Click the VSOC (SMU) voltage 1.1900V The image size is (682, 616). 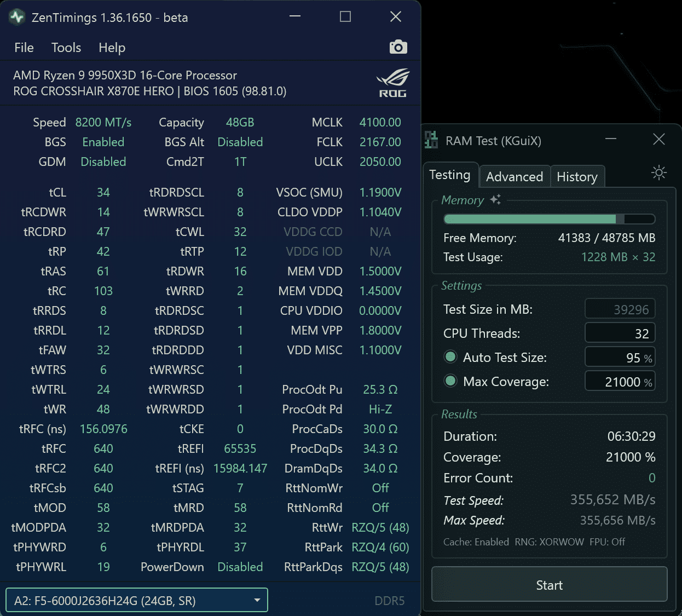[x=380, y=192]
